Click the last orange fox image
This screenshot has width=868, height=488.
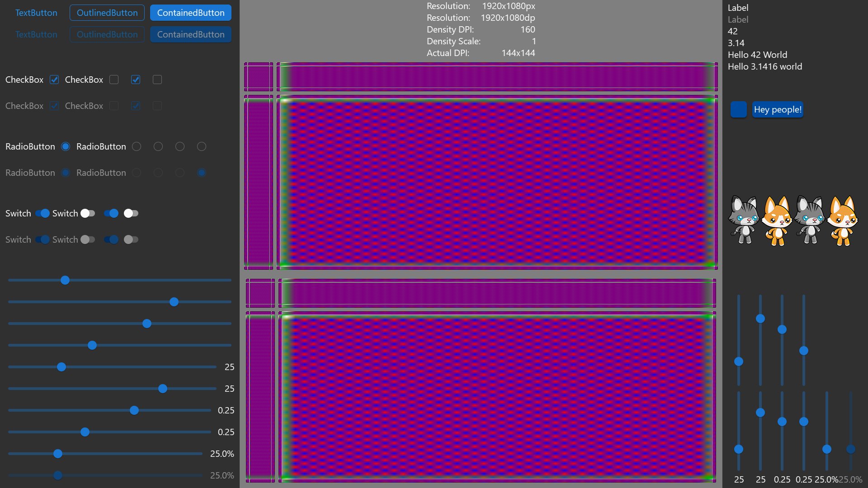point(842,221)
